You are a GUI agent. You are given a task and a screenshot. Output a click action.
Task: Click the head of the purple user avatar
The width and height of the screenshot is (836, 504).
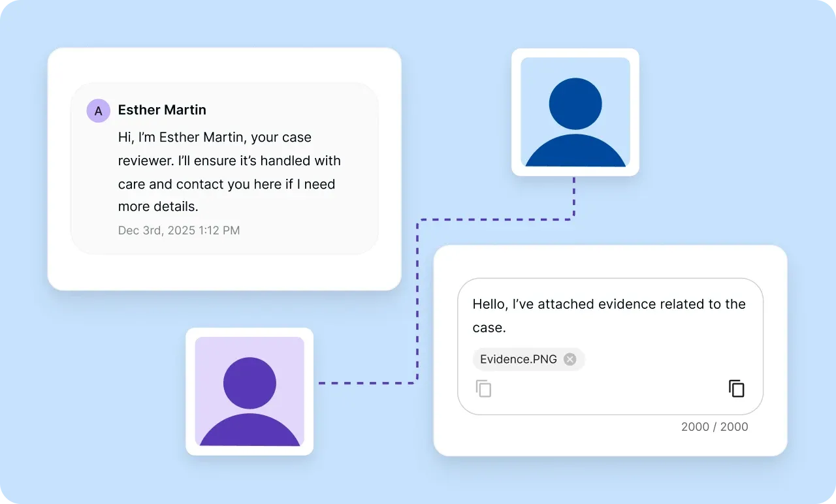[249, 383]
